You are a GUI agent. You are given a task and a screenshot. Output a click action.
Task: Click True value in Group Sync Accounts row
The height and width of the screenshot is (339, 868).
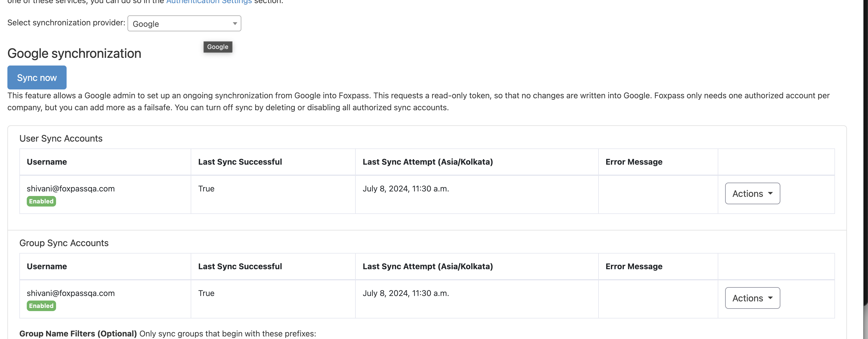206,293
